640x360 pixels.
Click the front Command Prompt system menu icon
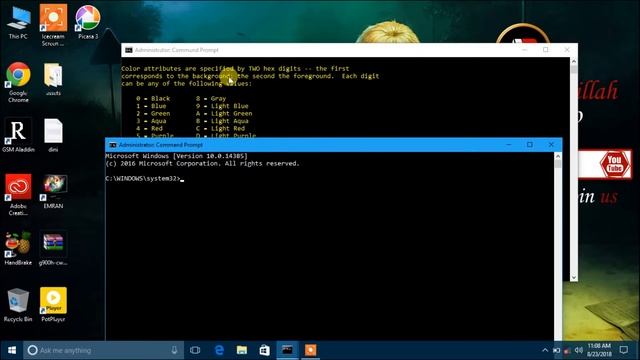point(113,145)
